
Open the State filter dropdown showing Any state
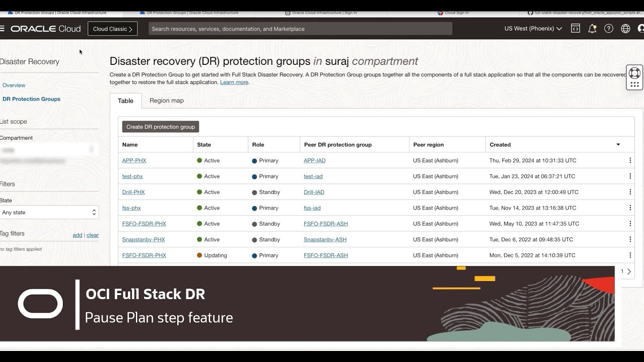tap(49, 212)
